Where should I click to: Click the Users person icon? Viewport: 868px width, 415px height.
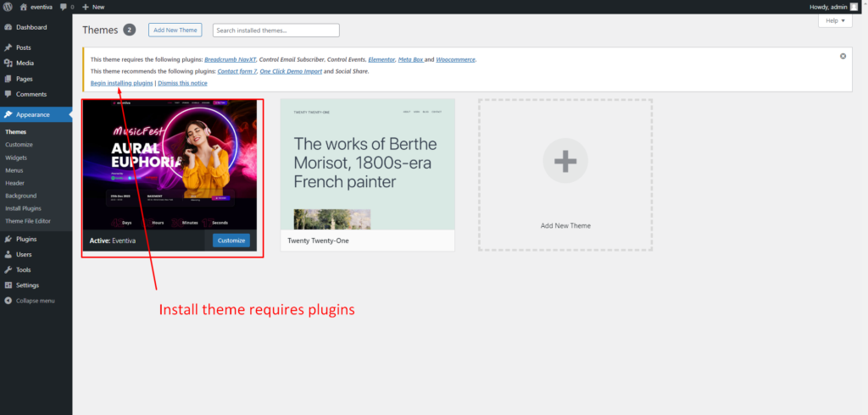pos(8,255)
